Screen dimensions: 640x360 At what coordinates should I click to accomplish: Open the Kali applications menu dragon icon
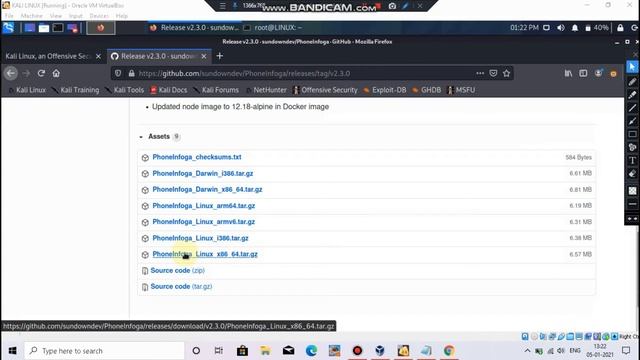(x=8, y=28)
